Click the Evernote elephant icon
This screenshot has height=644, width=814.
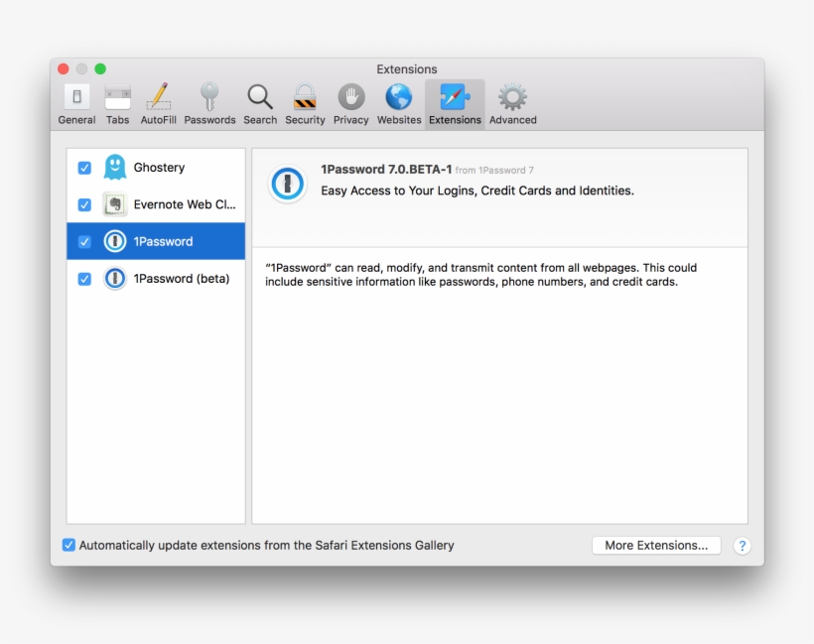tap(115, 204)
